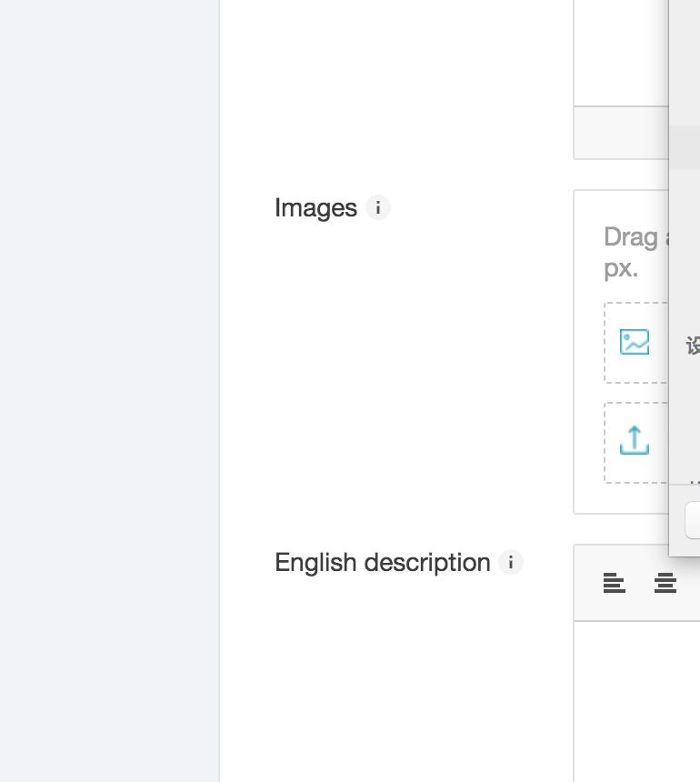Open the image gallery picker icon
This screenshot has height=782, width=700.
coord(635,342)
